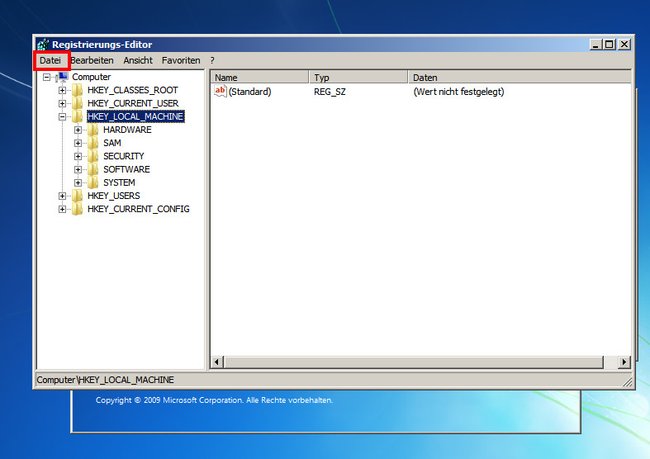Viewport: 650px width, 459px height.
Task: Click the (Standard) string value icon
Action: tap(220, 91)
